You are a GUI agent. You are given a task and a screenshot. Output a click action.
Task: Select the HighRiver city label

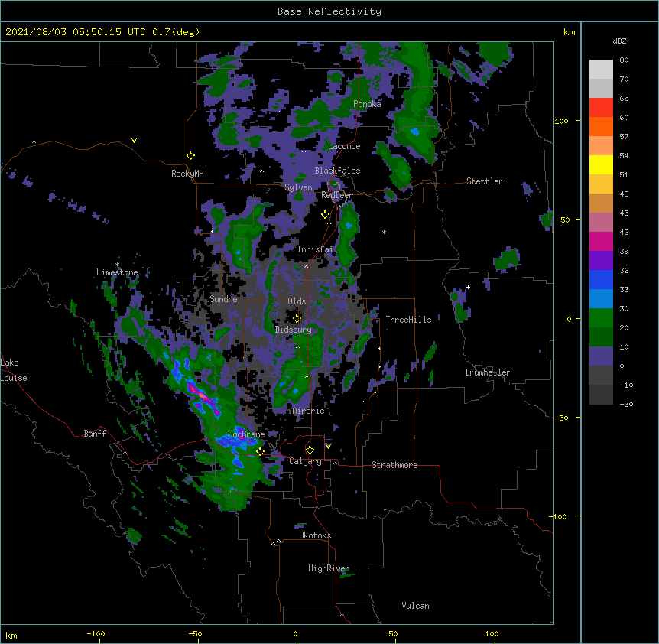tap(329, 568)
